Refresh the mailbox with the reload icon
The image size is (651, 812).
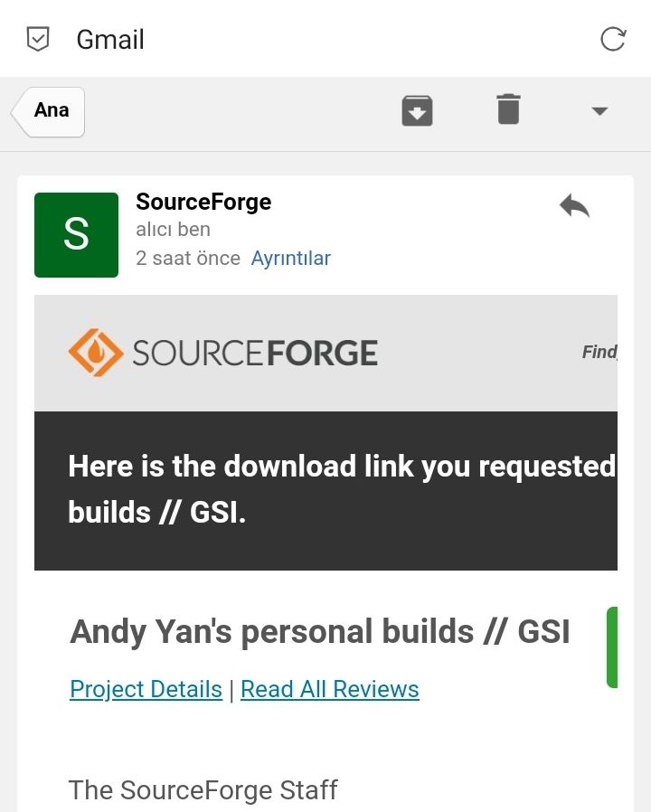(x=613, y=39)
